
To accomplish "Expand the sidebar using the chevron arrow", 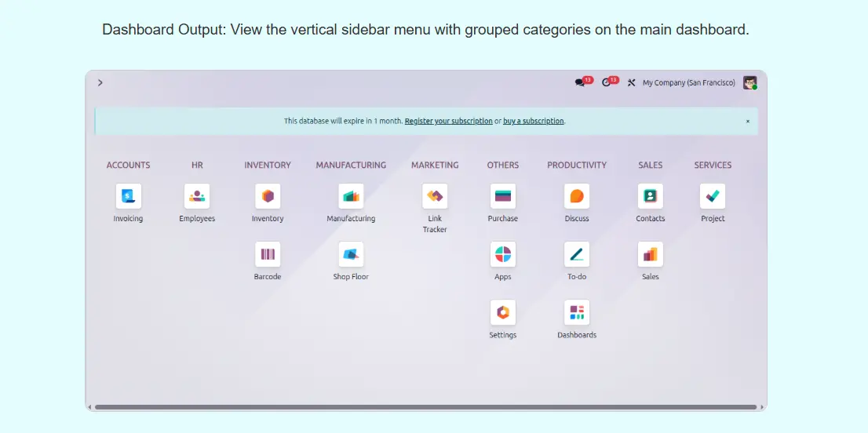I will coord(100,82).
